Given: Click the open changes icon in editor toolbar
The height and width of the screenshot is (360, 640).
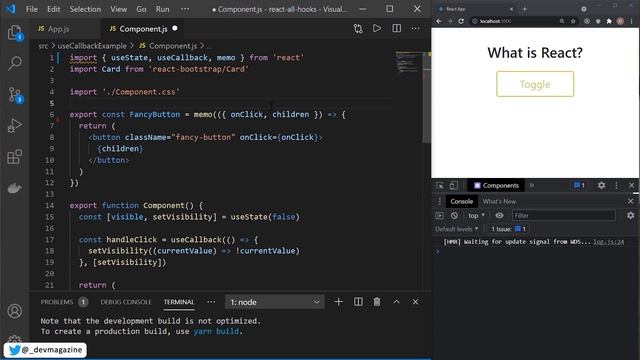Looking at the screenshot, I should coord(358,29).
